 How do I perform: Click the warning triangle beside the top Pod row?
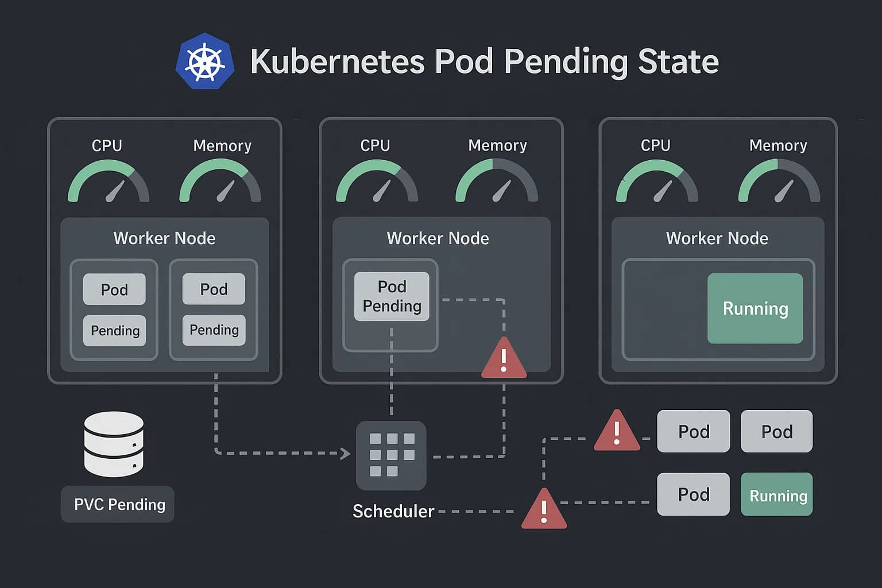point(617,430)
